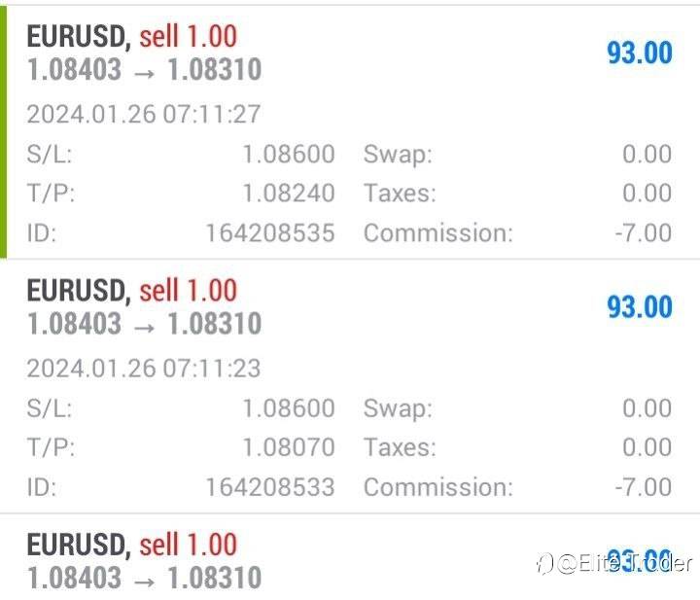
Task: Click the second trade's 93.00 profit
Action: point(639,307)
